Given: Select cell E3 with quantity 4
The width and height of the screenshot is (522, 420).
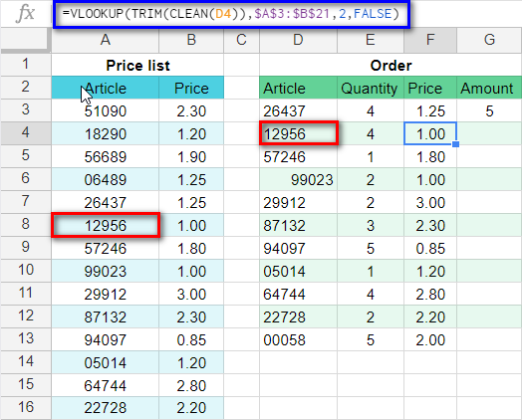Looking at the screenshot, I should [371, 110].
